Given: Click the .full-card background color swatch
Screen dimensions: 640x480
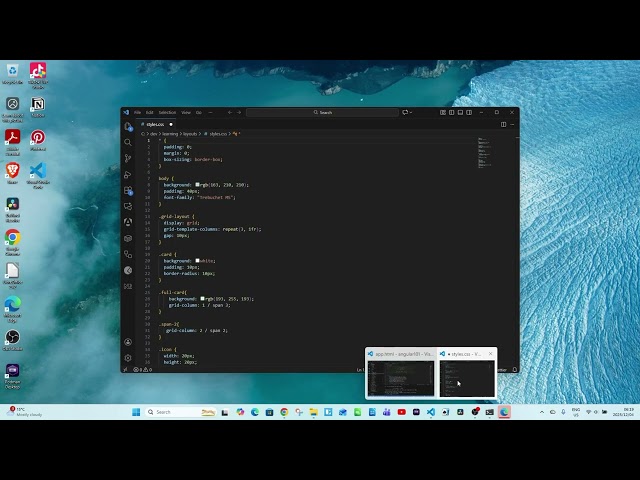Looking at the screenshot, I should [x=202, y=299].
